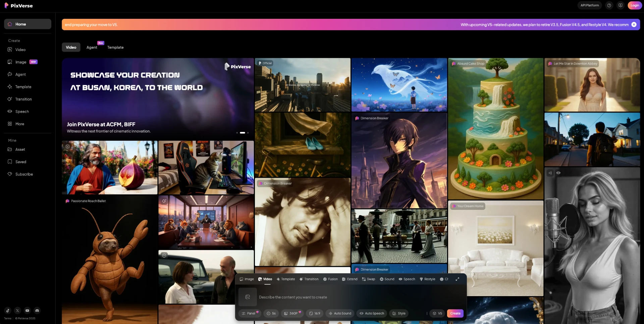Viewport: 644px width, 324px height.
Task: Click the prompt description input field
Action: coord(361,297)
